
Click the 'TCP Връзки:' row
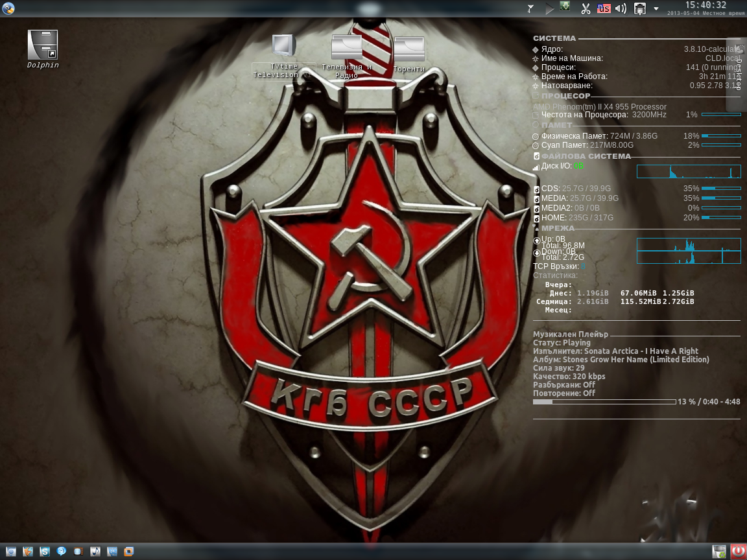559,266
